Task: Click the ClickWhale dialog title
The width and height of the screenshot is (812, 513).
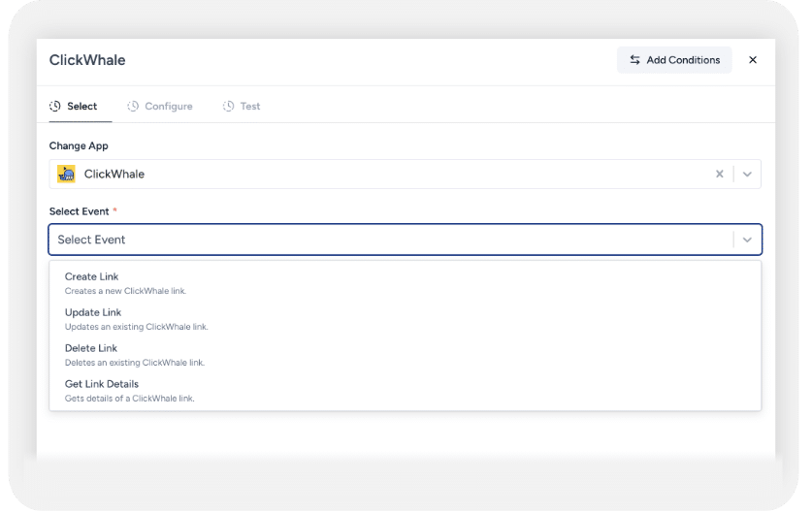Action: tap(87, 60)
